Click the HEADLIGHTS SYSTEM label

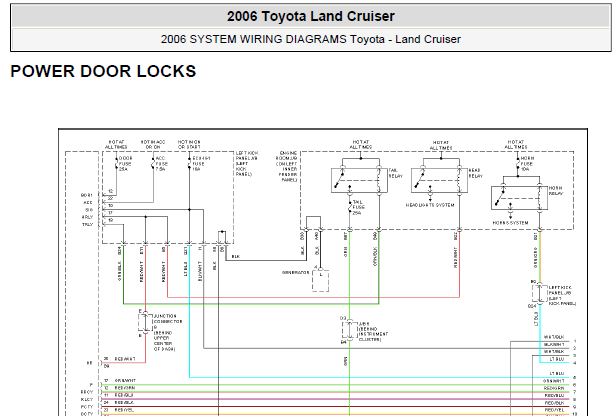pyautogui.click(x=430, y=205)
